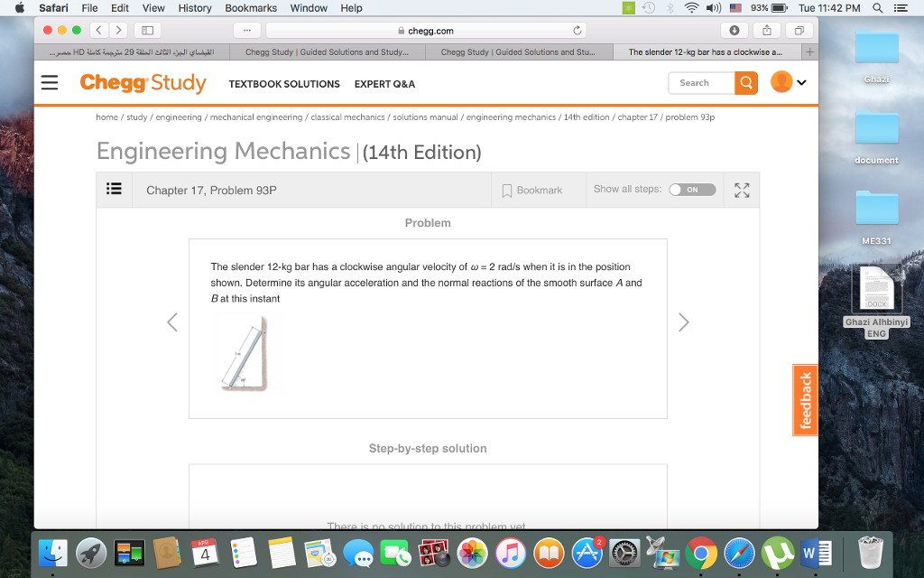
Task: Reload the chegg.com page
Action: click(577, 31)
